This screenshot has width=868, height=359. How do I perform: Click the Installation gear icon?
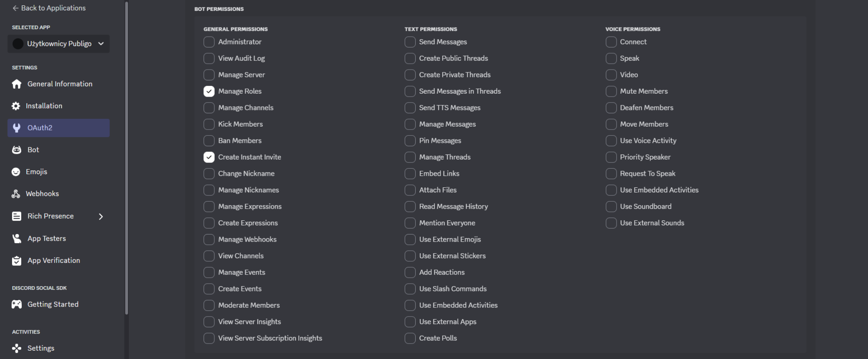(x=16, y=106)
